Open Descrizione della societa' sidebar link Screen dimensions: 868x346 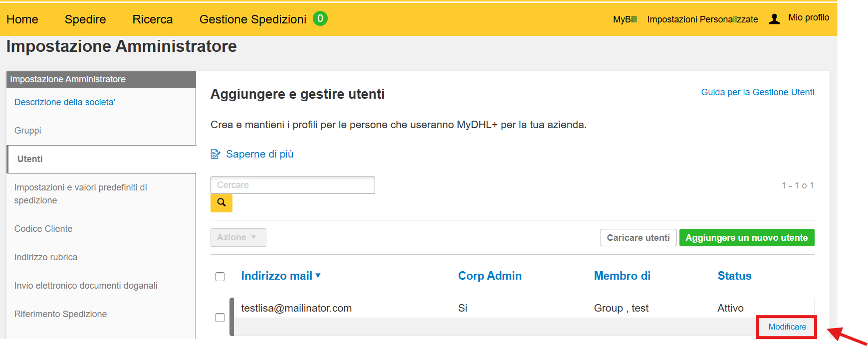click(x=65, y=102)
